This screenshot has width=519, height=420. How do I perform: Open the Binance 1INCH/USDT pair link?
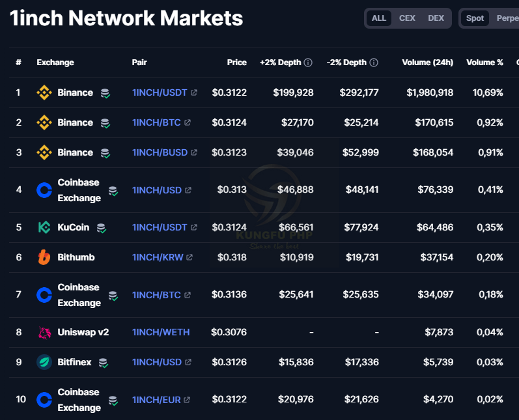tap(160, 92)
